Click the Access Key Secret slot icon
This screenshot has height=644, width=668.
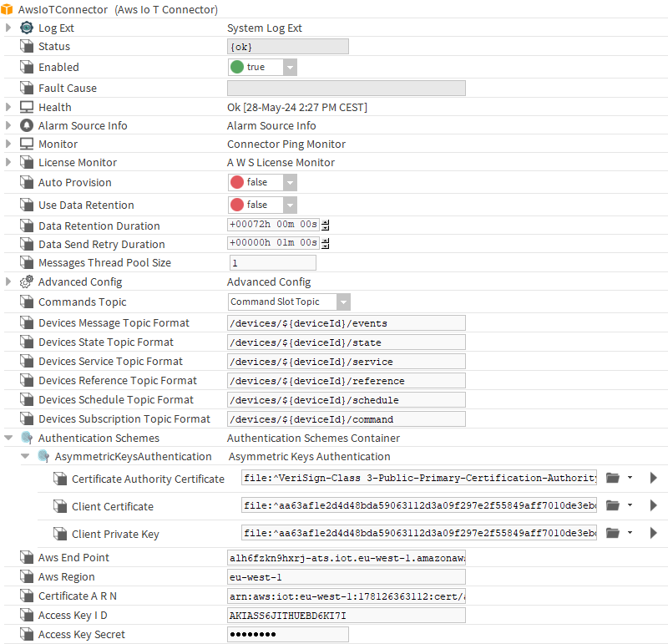(x=27, y=634)
